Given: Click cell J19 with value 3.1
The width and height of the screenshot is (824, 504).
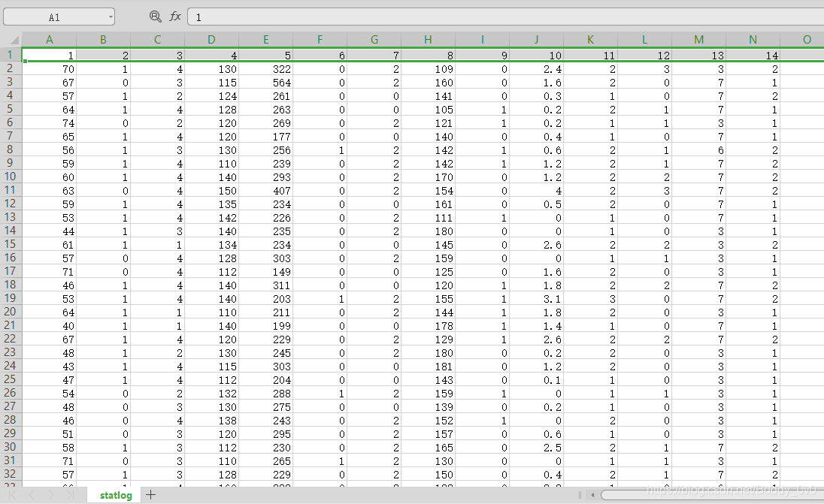Looking at the screenshot, I should (x=537, y=299).
